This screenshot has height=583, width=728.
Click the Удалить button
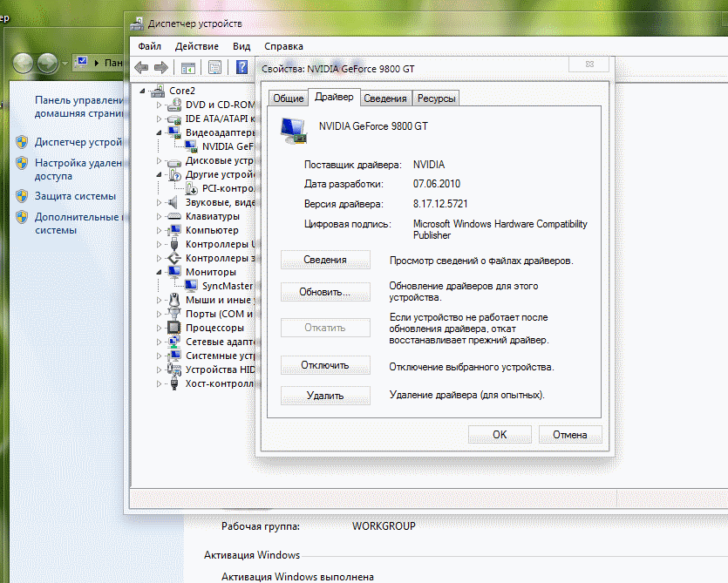pyautogui.click(x=325, y=396)
